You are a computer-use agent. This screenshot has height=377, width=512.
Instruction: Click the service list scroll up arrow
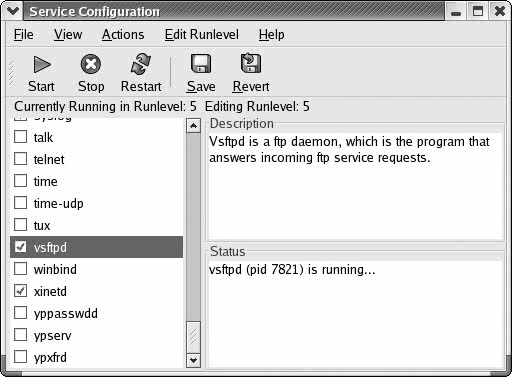point(193,126)
